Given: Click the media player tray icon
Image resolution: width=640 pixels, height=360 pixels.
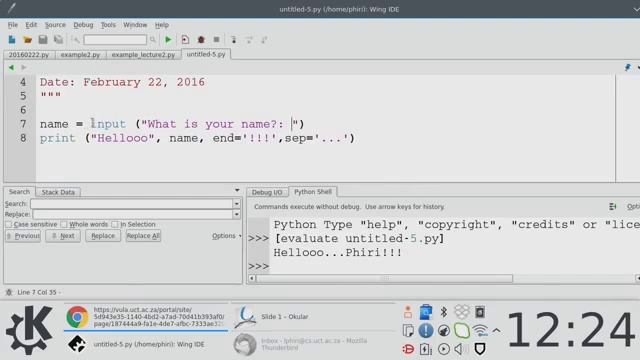Looking at the screenshot, I should click(x=444, y=349).
